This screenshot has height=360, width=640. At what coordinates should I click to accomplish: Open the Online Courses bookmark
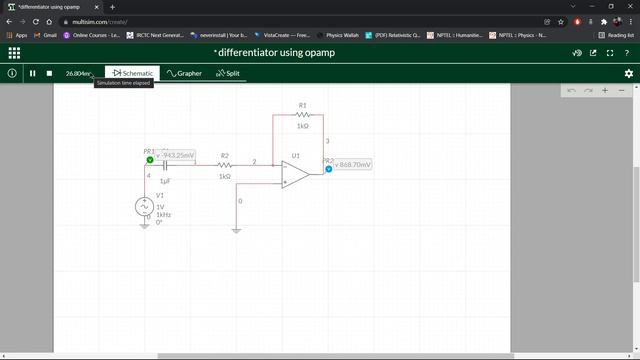tap(92, 36)
